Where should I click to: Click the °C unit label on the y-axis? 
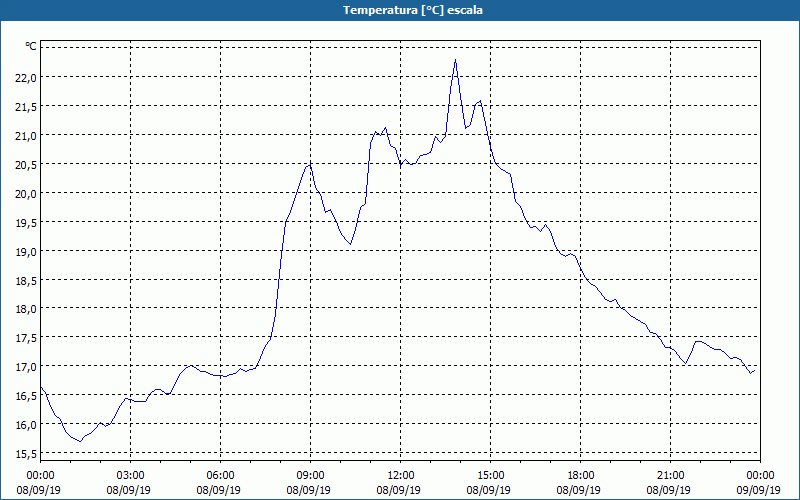(31, 46)
